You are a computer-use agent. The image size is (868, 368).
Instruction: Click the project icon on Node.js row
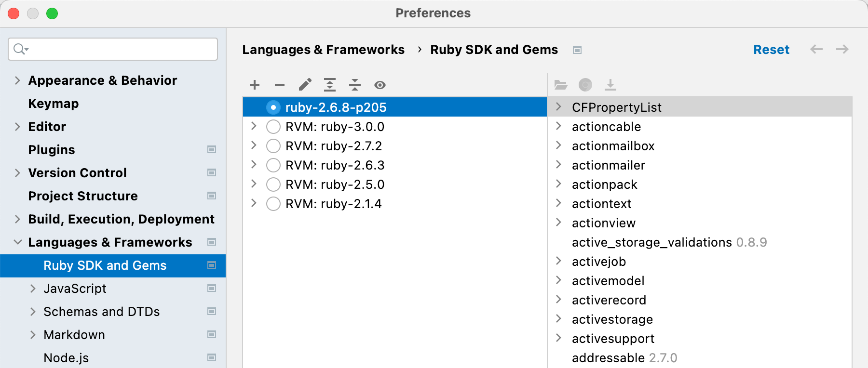click(x=212, y=357)
